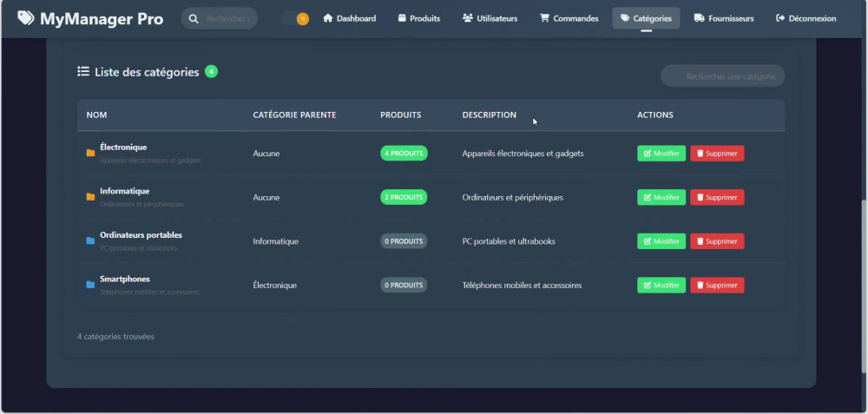This screenshot has height=414, width=868.
Task: Select the Smartphones category name
Action: [125, 279]
